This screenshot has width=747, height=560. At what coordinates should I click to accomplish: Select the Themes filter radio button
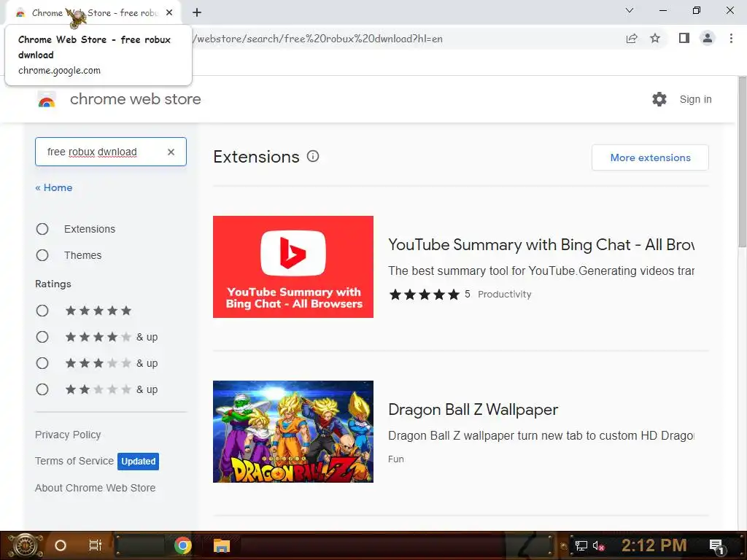coord(42,255)
